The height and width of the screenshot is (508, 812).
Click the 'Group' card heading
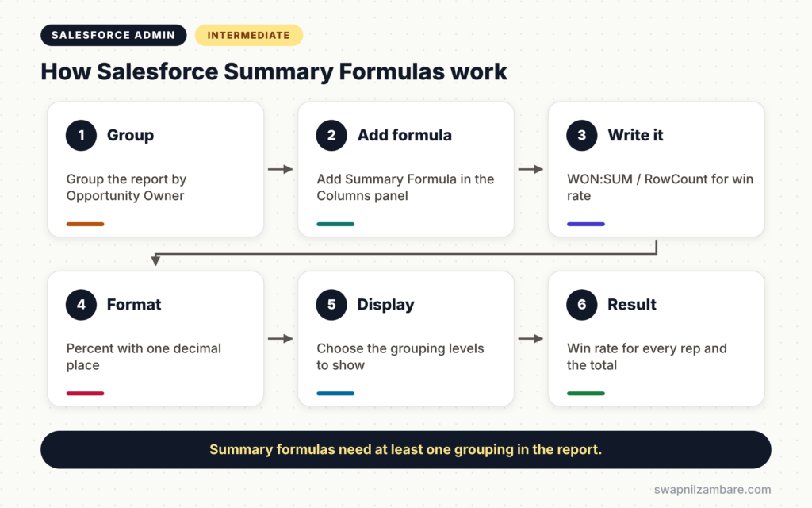[130, 135]
